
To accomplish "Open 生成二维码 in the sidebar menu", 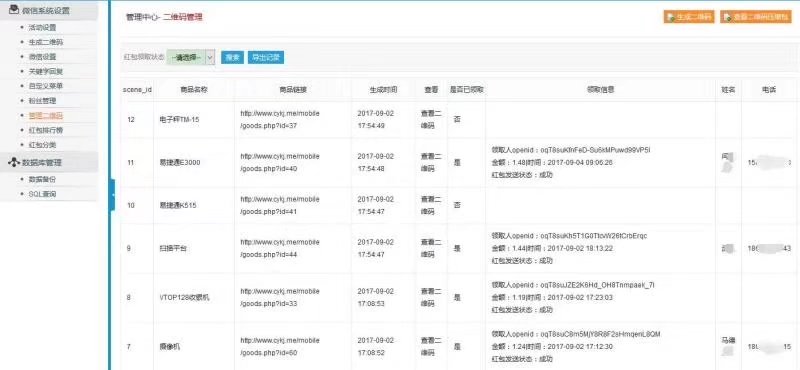I will [46, 42].
